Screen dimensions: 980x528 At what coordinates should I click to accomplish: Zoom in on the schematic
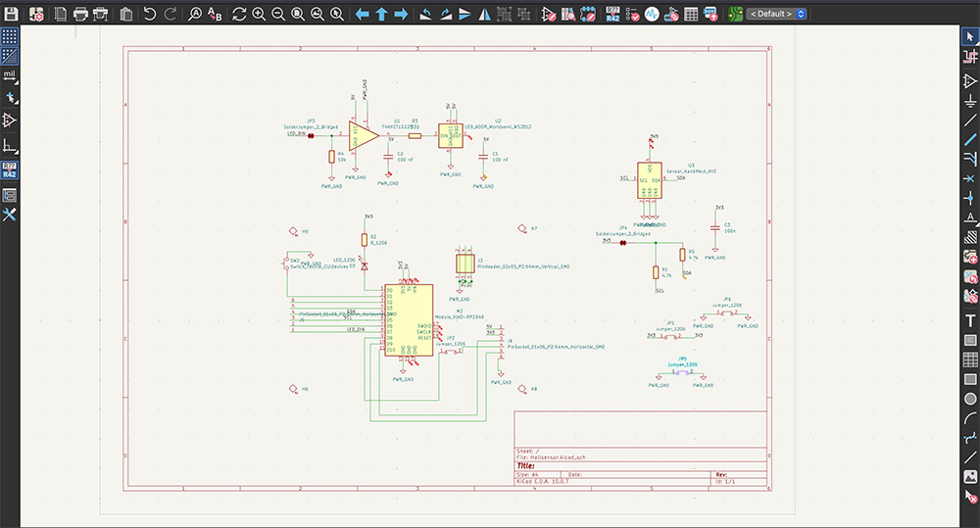[x=259, y=14]
